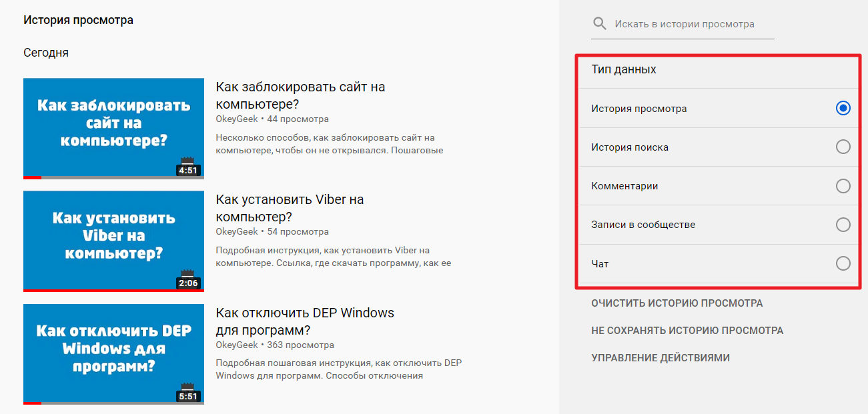Open the site-blocking video thumbnail
Screen dimensions: 868x414
click(113, 127)
